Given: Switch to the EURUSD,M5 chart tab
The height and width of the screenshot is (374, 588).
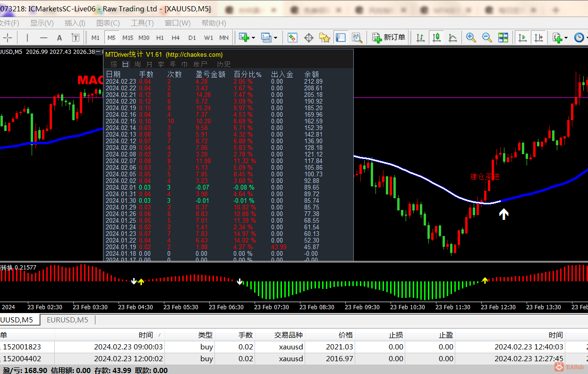Looking at the screenshot, I should click(67, 320).
